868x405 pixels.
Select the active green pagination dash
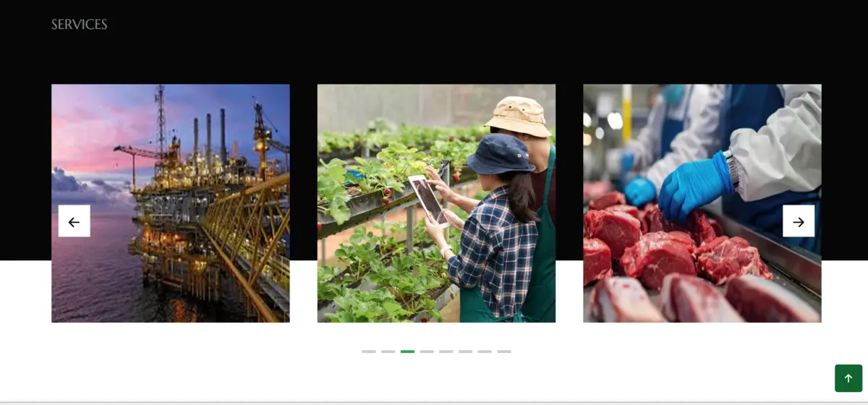pos(407,351)
